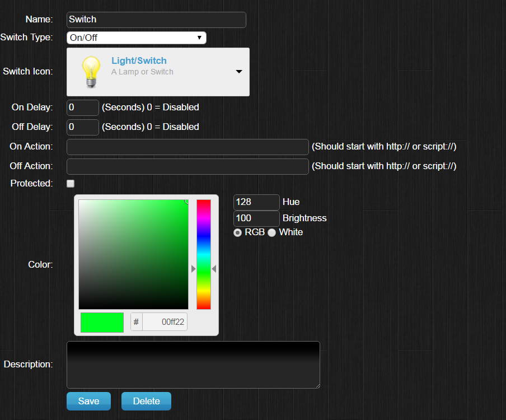
Task: Click the Off Action input field
Action: pos(188,166)
